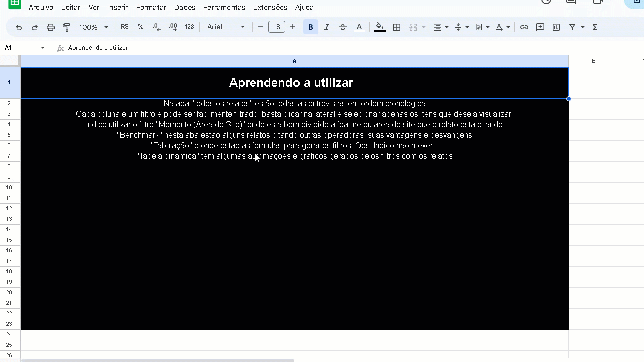Toggle Bold formatting

coord(311,27)
